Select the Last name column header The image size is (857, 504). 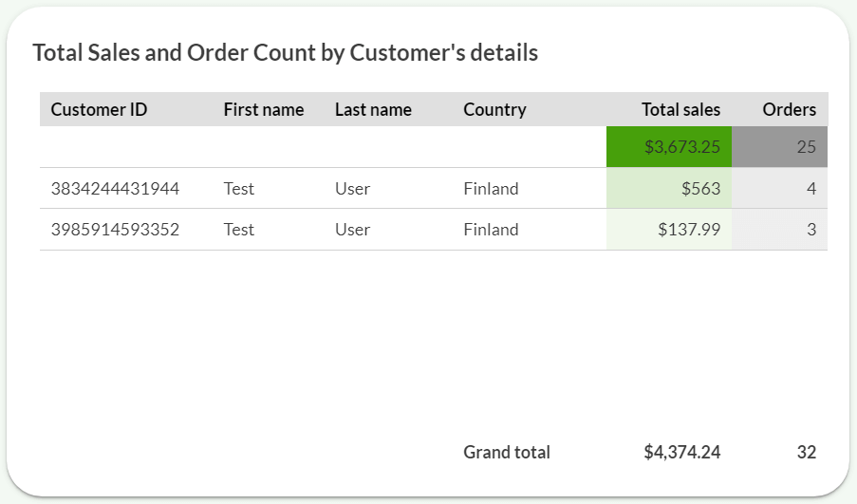[x=373, y=109]
